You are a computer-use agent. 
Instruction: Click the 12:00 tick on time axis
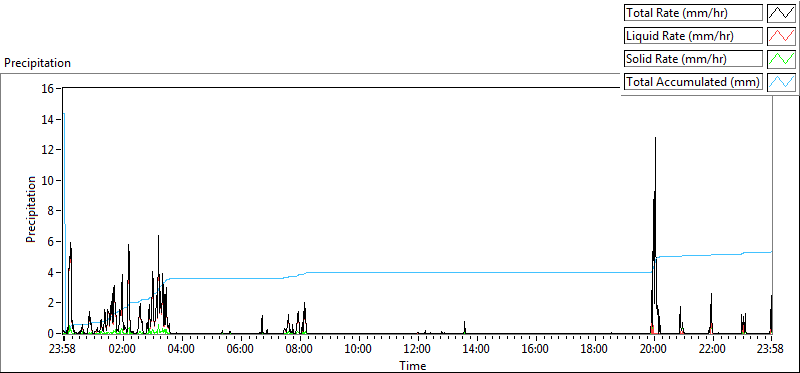418,350
